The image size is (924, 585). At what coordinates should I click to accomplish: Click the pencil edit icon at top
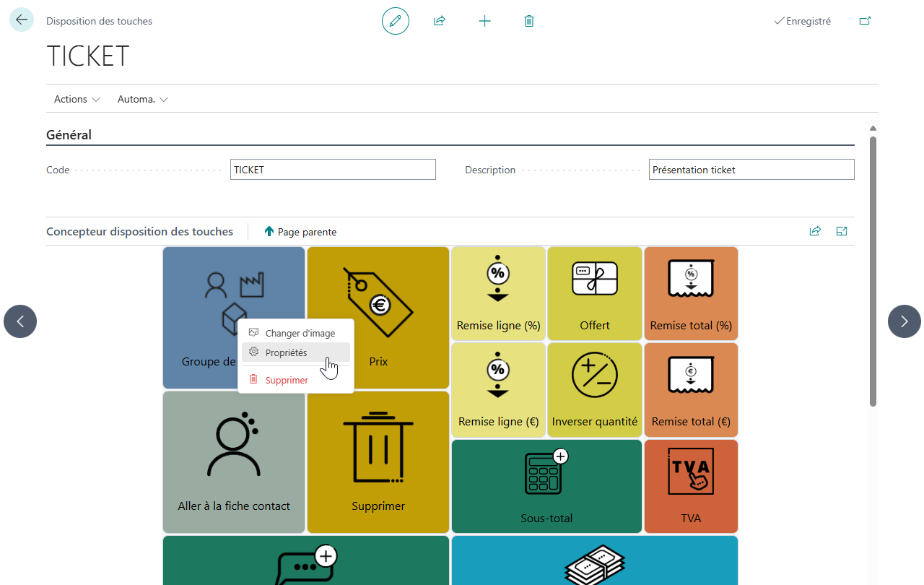(x=396, y=21)
